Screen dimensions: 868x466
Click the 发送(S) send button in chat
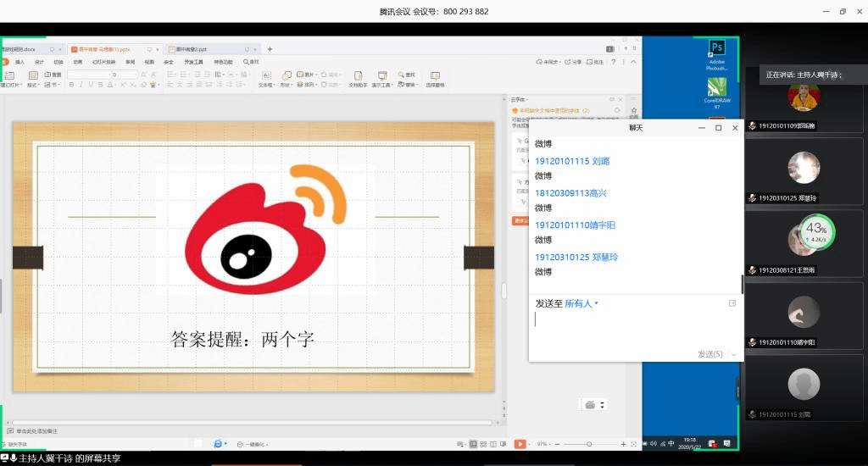point(709,354)
